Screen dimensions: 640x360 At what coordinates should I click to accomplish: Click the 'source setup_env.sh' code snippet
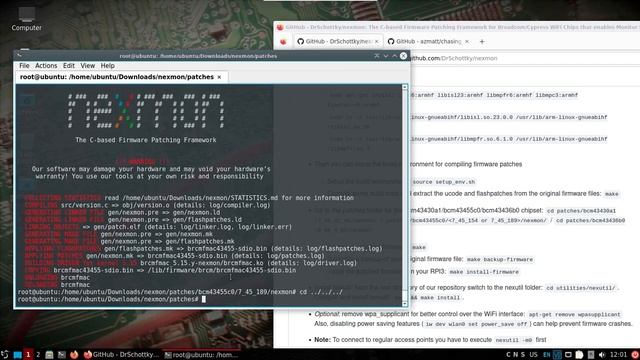pyautogui.click(x=443, y=182)
